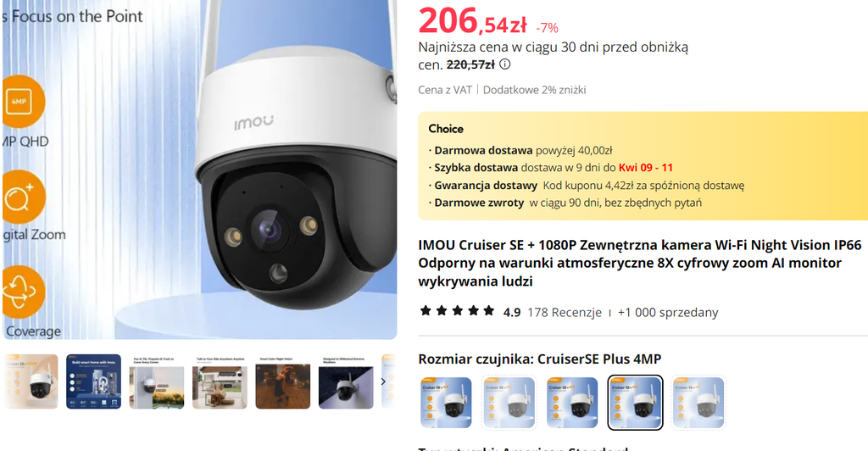Open the living room kids gallery thumbnail
868x451 pixels.
220,381
